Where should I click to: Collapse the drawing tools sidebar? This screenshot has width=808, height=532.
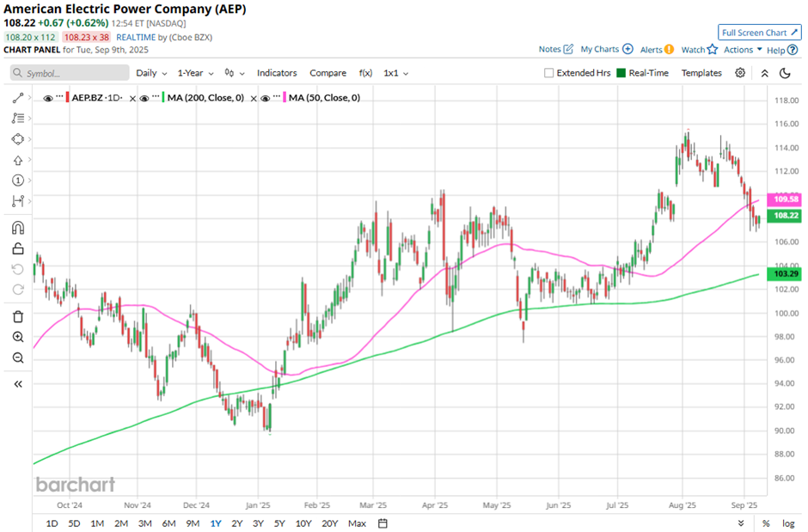pos(18,384)
